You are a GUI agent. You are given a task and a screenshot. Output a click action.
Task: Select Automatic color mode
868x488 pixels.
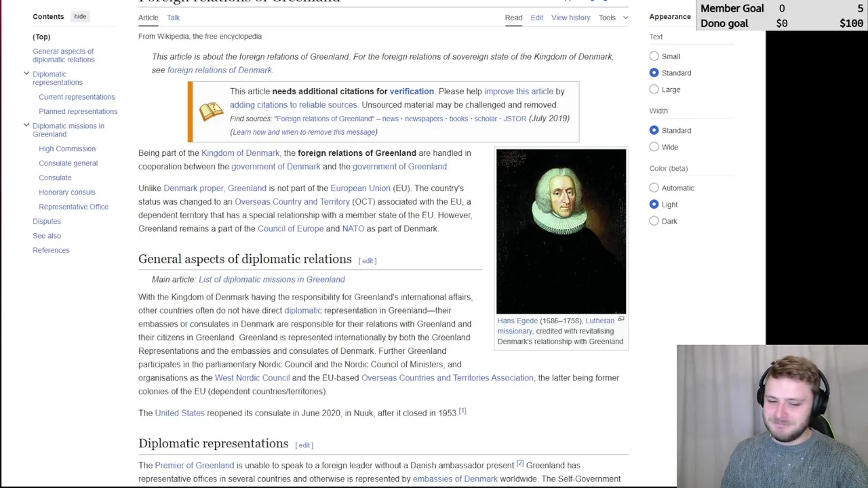[x=654, y=188]
